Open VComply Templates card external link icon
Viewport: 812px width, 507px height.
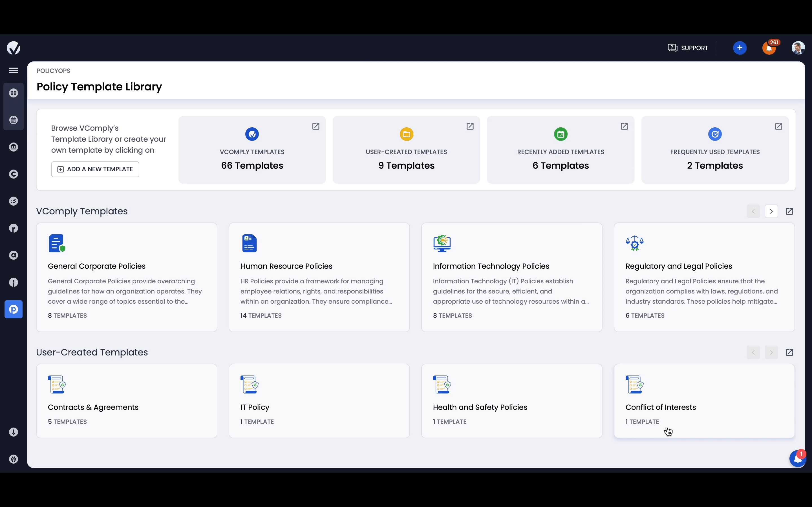click(x=316, y=126)
